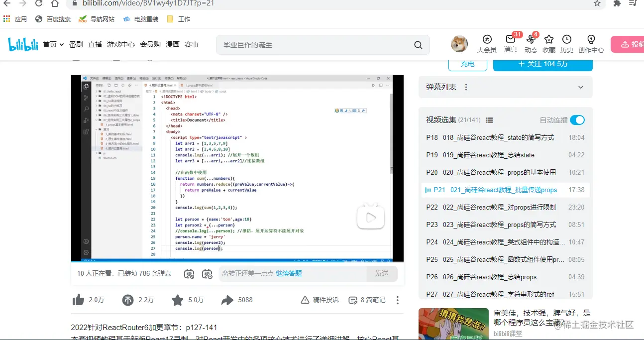
Task: Click the search magnifier icon
Action: (x=418, y=45)
